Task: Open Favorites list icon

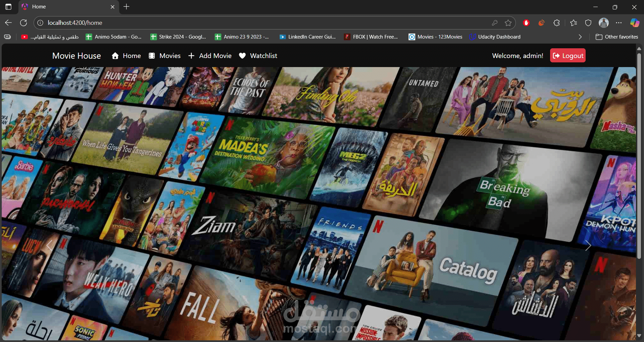Action: tap(574, 23)
